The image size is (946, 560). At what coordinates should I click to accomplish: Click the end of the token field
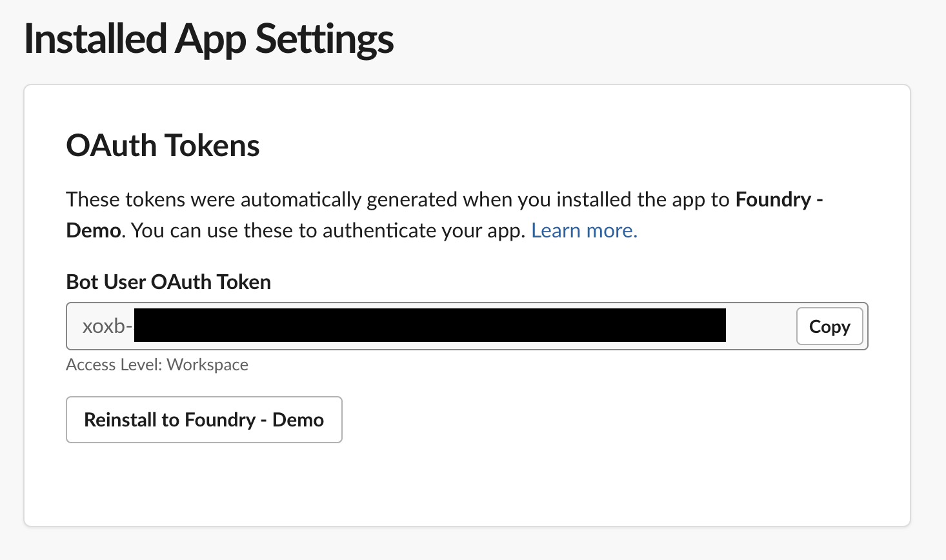coord(761,326)
